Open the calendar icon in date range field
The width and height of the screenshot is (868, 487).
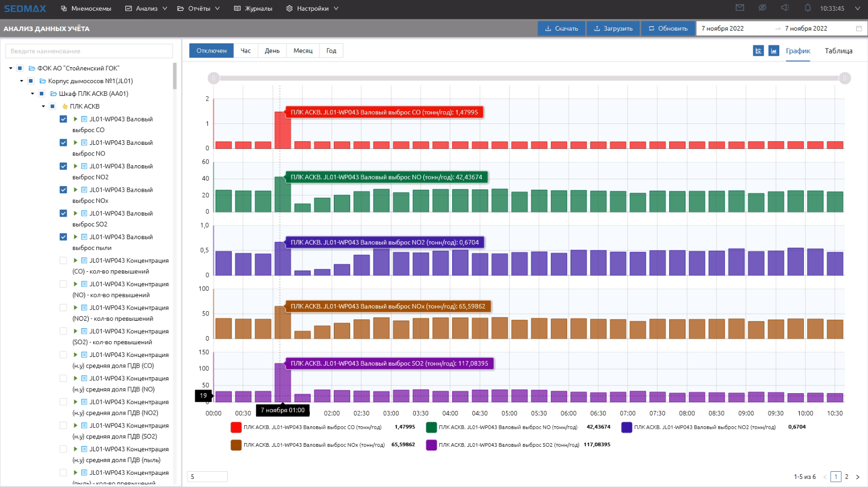tap(859, 29)
